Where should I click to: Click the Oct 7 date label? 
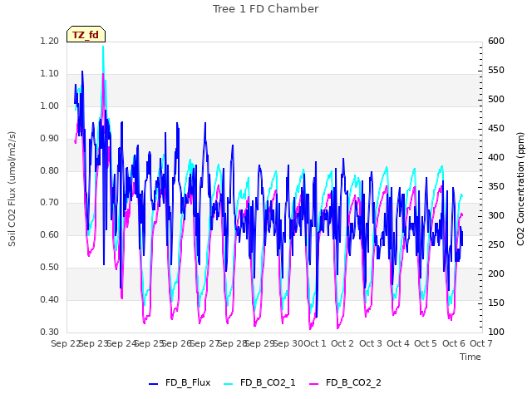pos(481,343)
